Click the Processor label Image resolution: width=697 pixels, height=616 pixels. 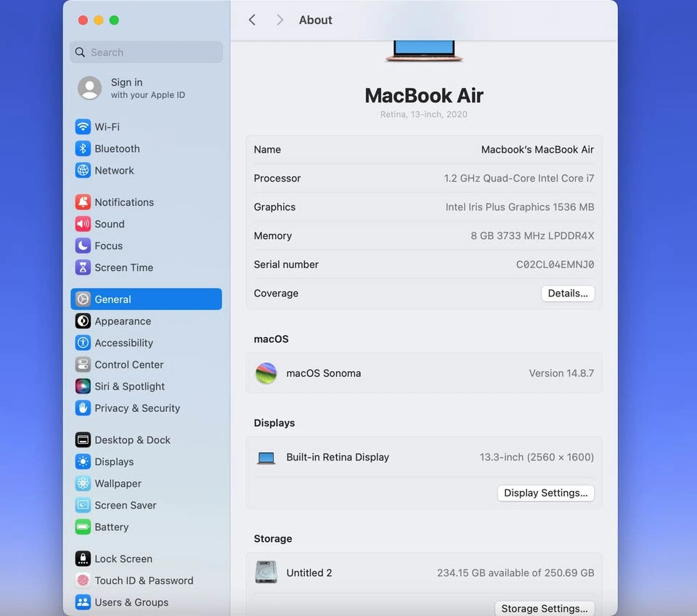[x=277, y=179]
